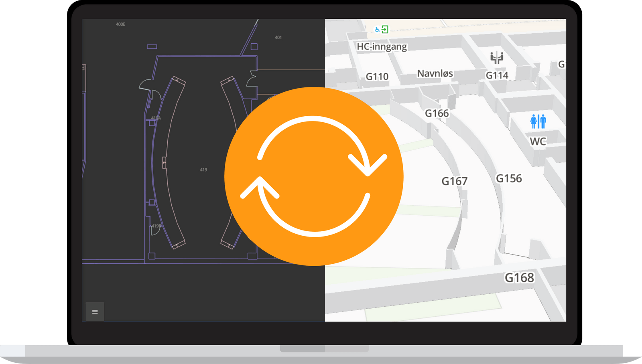Click the male/female restroom icon above WC
Screen dimensions: 642x364
click(538, 121)
